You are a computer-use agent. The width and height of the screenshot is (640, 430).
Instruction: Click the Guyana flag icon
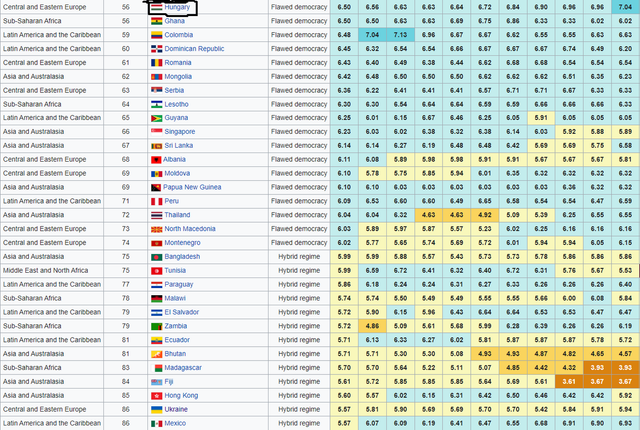pyautogui.click(x=157, y=118)
